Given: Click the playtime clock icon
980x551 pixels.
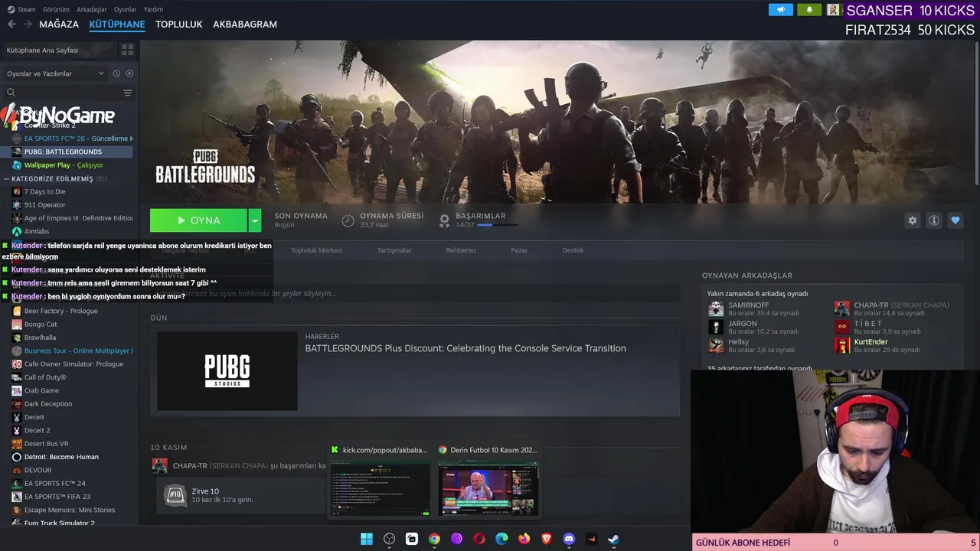Looking at the screenshot, I should (x=348, y=220).
